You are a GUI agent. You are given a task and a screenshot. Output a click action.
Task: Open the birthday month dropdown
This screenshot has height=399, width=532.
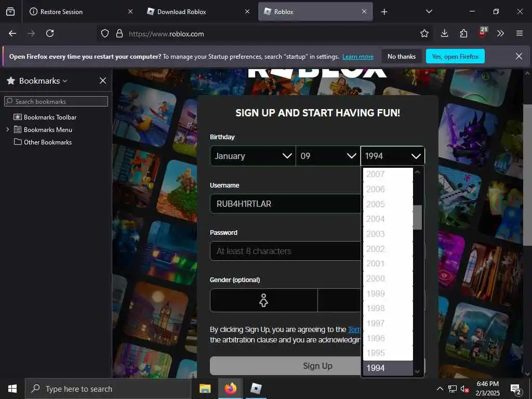click(253, 156)
